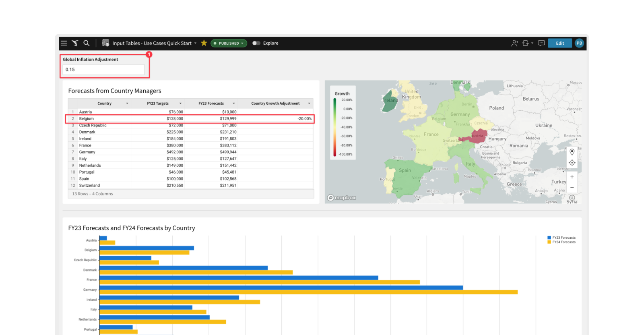Open Country Growth Adjustment column menu

(309, 103)
